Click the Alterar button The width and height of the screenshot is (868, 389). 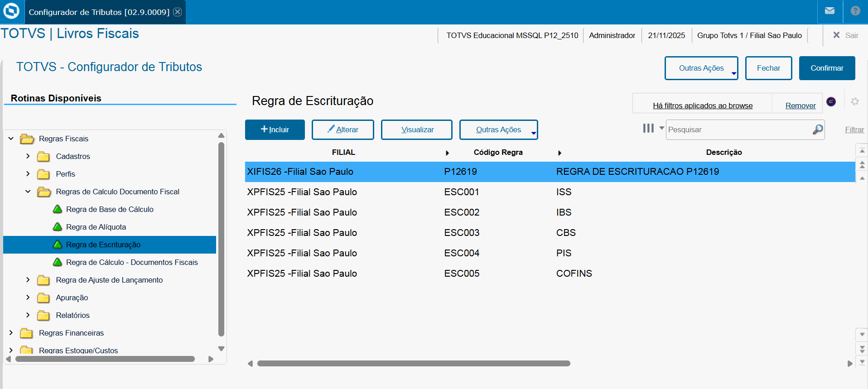(x=342, y=130)
